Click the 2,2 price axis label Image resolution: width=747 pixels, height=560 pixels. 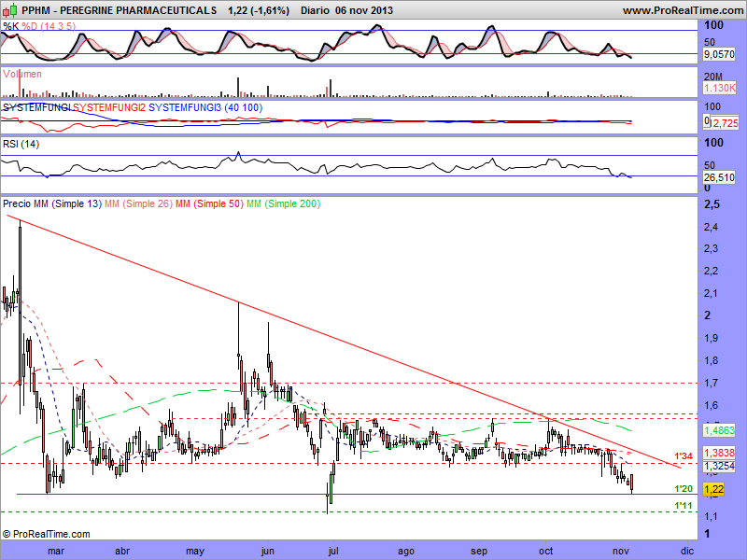pyautogui.click(x=711, y=271)
